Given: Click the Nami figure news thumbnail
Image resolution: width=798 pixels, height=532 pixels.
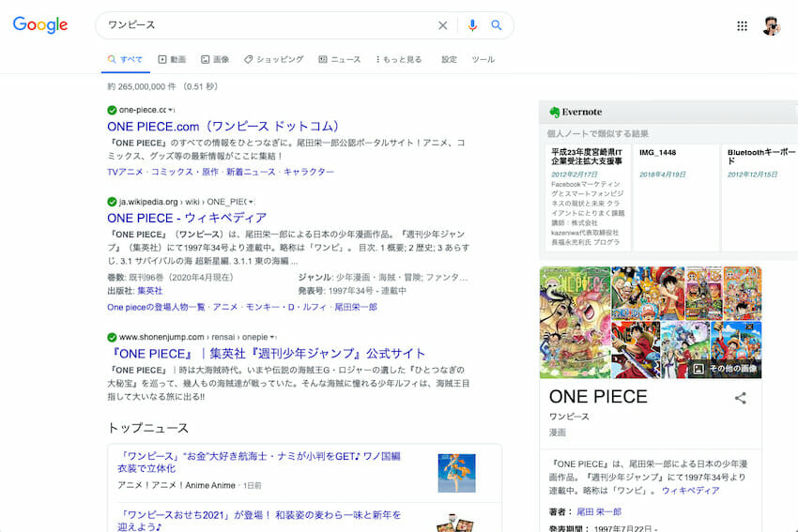Looking at the screenshot, I should click(456, 473).
